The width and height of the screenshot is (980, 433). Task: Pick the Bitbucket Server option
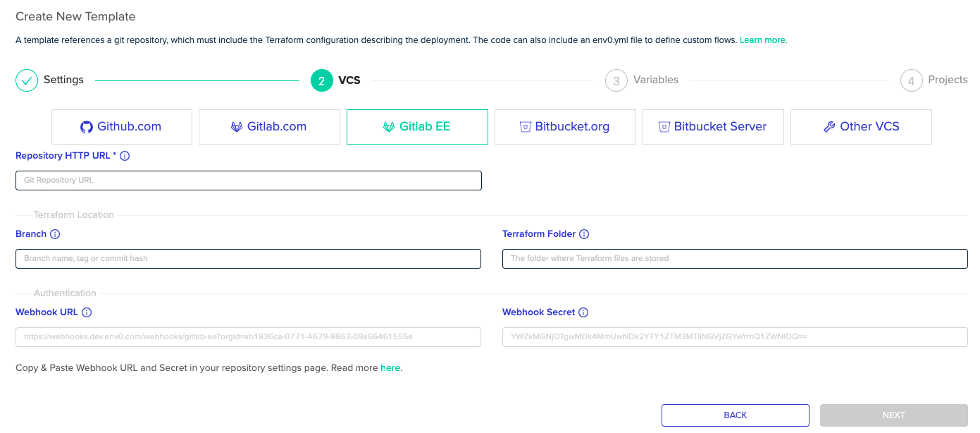[x=713, y=127]
